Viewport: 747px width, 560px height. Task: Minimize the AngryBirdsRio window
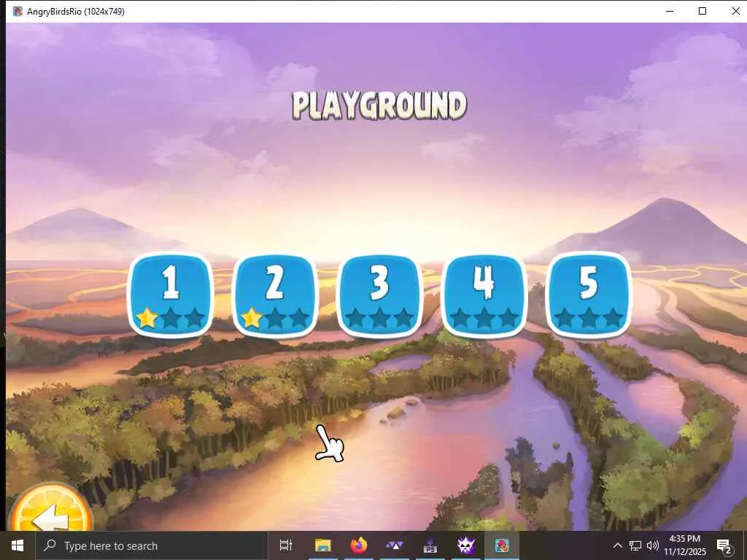point(670,11)
